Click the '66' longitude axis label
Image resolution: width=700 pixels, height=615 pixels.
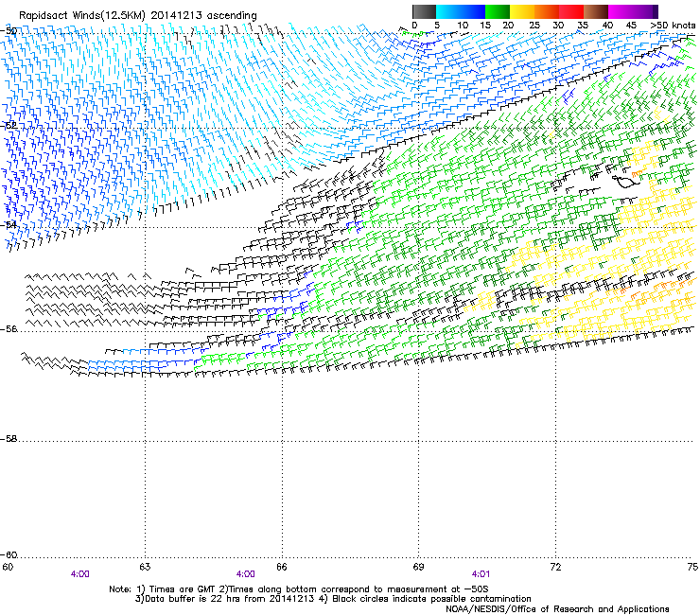pyautogui.click(x=282, y=567)
